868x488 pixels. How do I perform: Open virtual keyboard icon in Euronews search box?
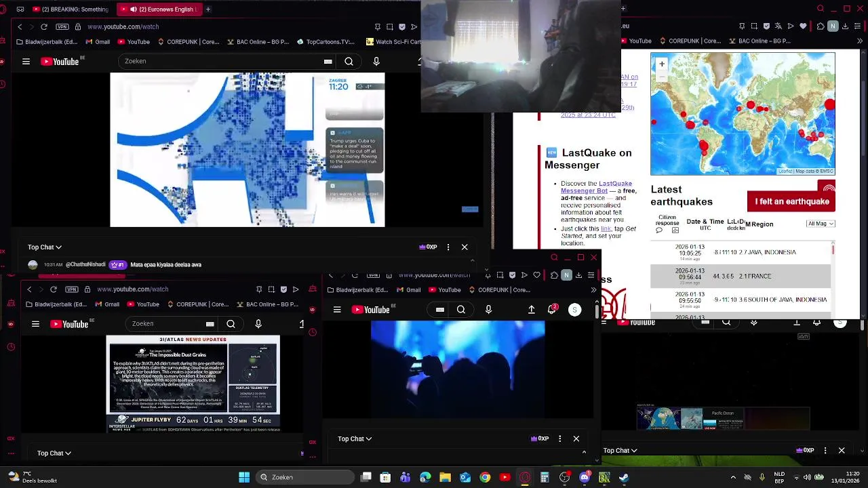(x=328, y=61)
